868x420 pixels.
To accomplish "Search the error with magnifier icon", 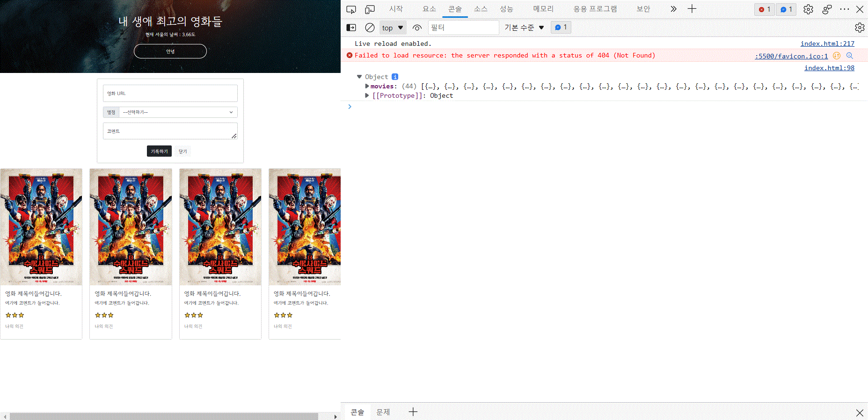I will click(850, 56).
